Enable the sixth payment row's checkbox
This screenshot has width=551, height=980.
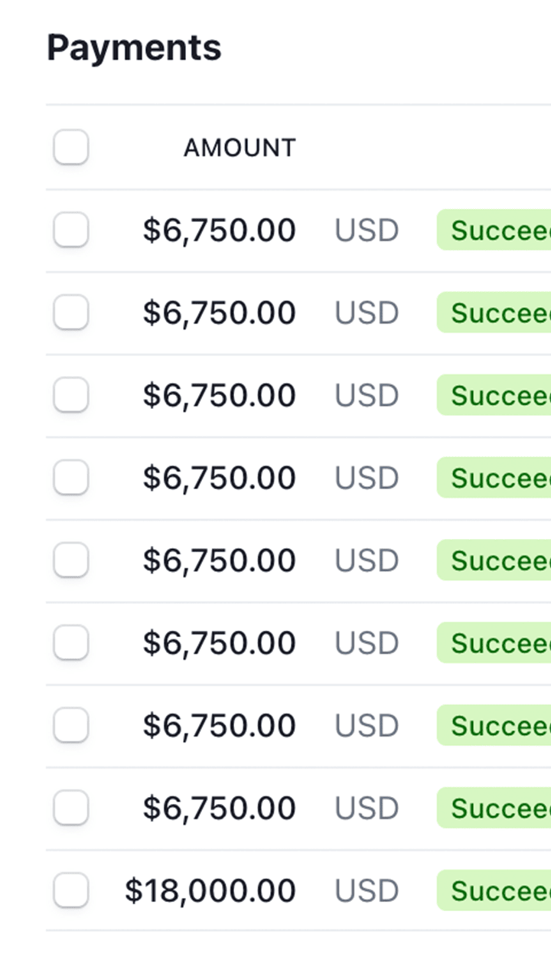pos(71,643)
